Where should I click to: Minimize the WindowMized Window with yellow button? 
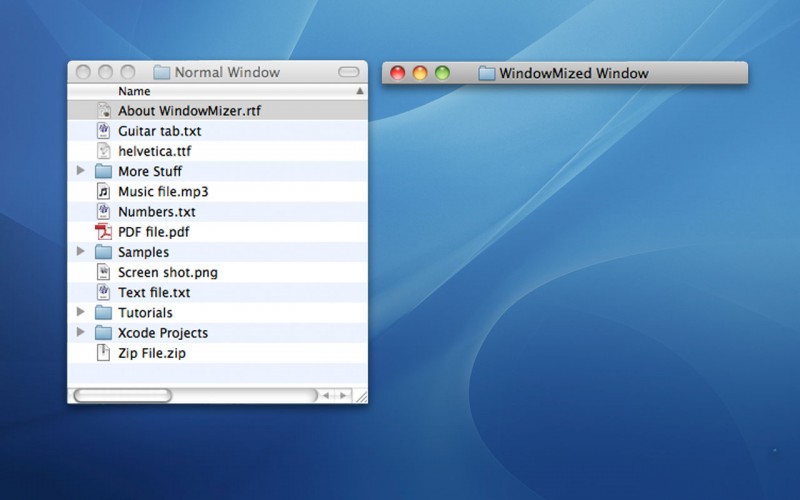coord(420,73)
